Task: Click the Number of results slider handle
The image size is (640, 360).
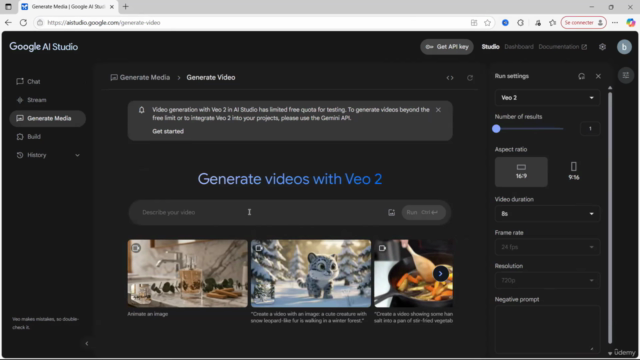Action: (496, 129)
